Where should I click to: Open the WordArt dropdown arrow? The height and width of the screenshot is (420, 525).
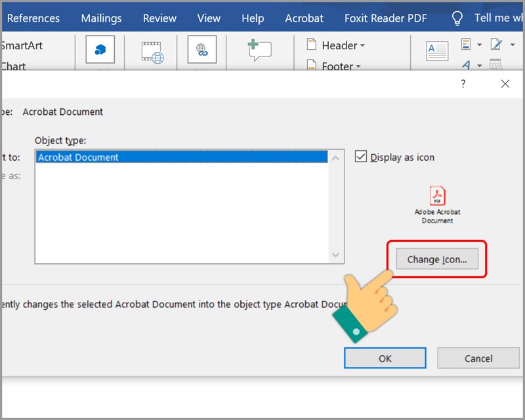tap(480, 66)
